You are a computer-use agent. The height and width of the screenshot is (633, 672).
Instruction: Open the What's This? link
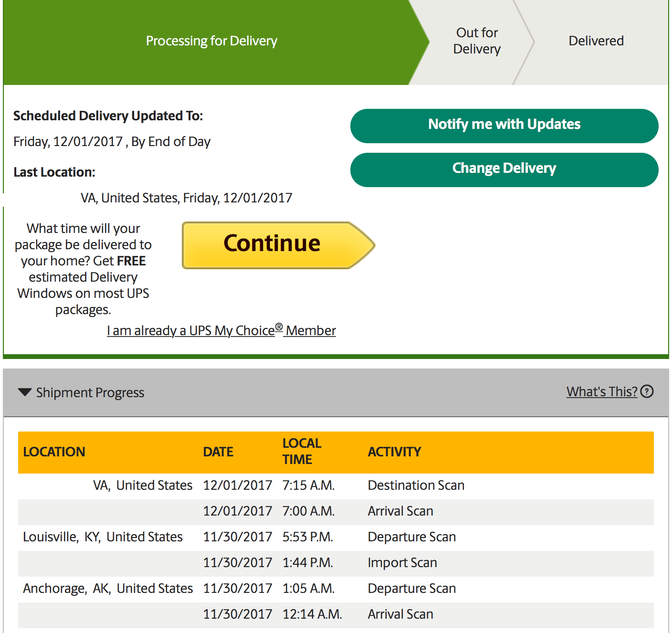tap(602, 391)
